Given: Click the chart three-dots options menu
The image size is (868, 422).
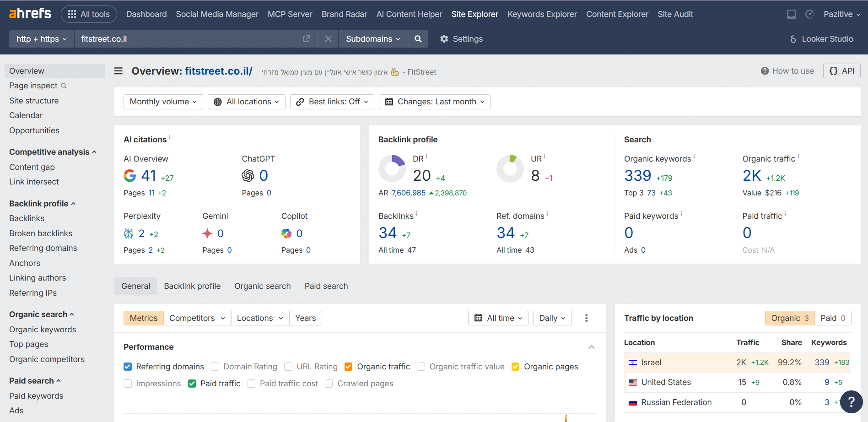Looking at the screenshot, I should (x=586, y=318).
